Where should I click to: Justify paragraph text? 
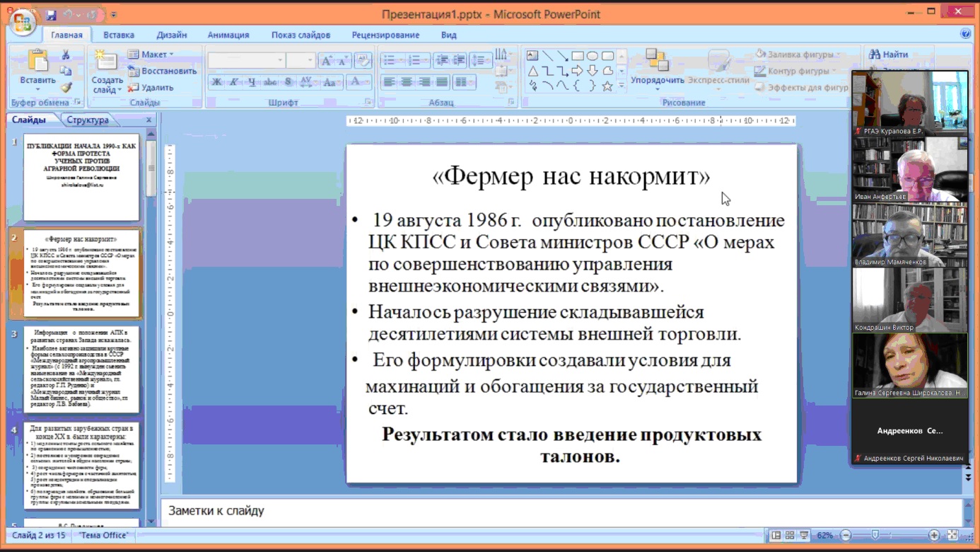tap(442, 82)
